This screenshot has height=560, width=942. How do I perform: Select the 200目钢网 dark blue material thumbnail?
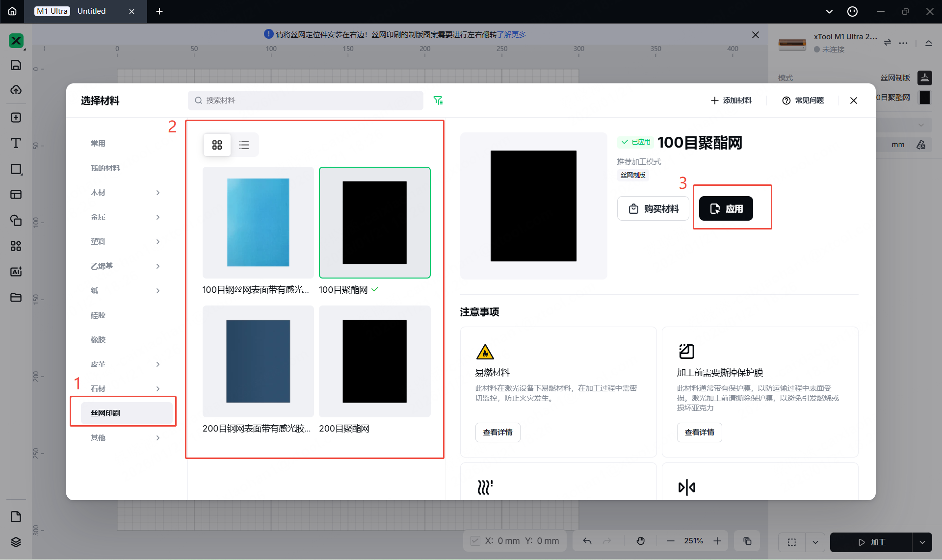(x=258, y=361)
